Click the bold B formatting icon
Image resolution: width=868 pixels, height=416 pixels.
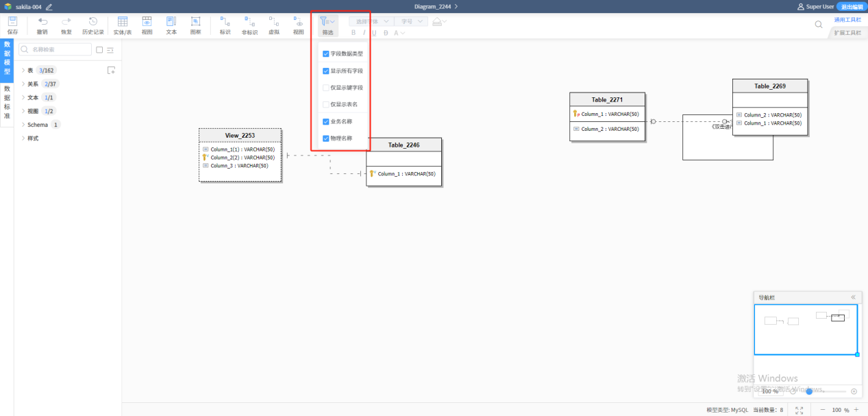click(x=354, y=32)
